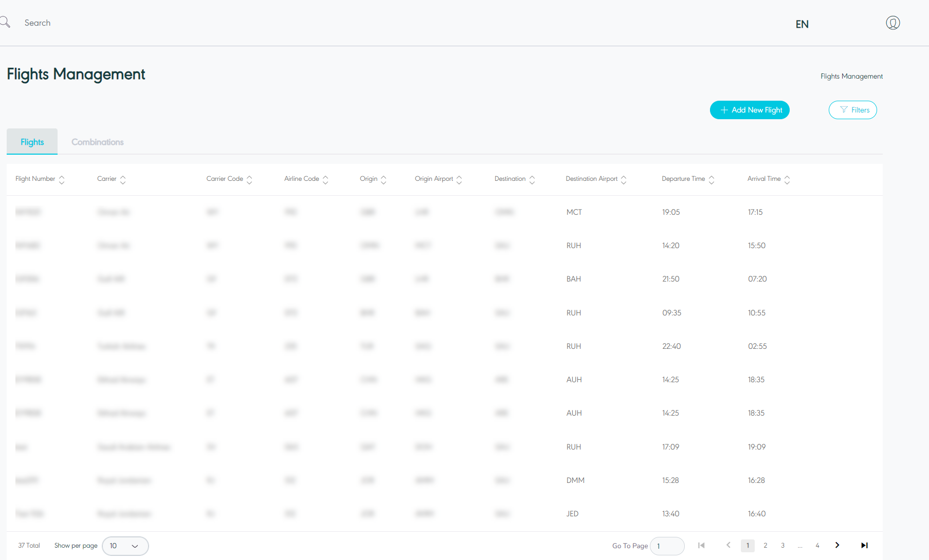Jump to first page icon
Viewport: 929px width, 560px height.
click(701, 545)
